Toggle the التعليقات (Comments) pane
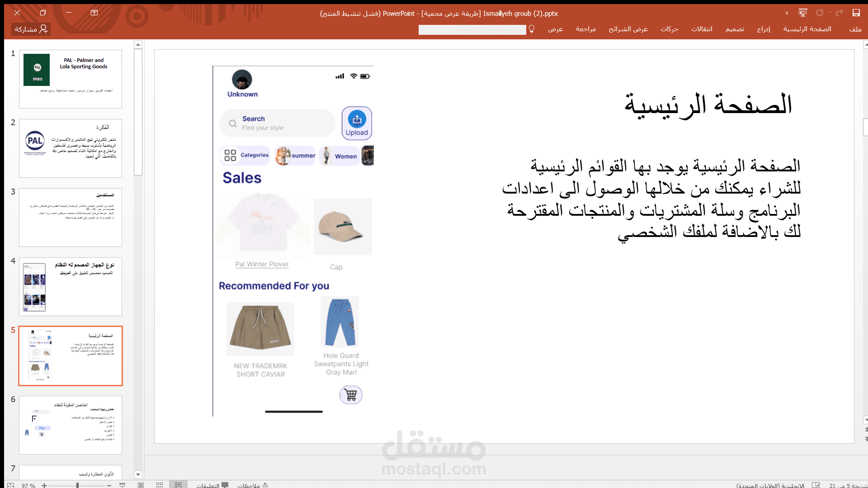The width and height of the screenshot is (868, 488). point(212,485)
